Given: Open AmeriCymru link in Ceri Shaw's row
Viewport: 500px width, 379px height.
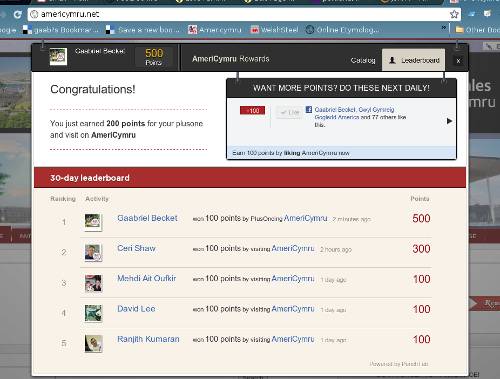Looking at the screenshot, I should (x=293, y=249).
